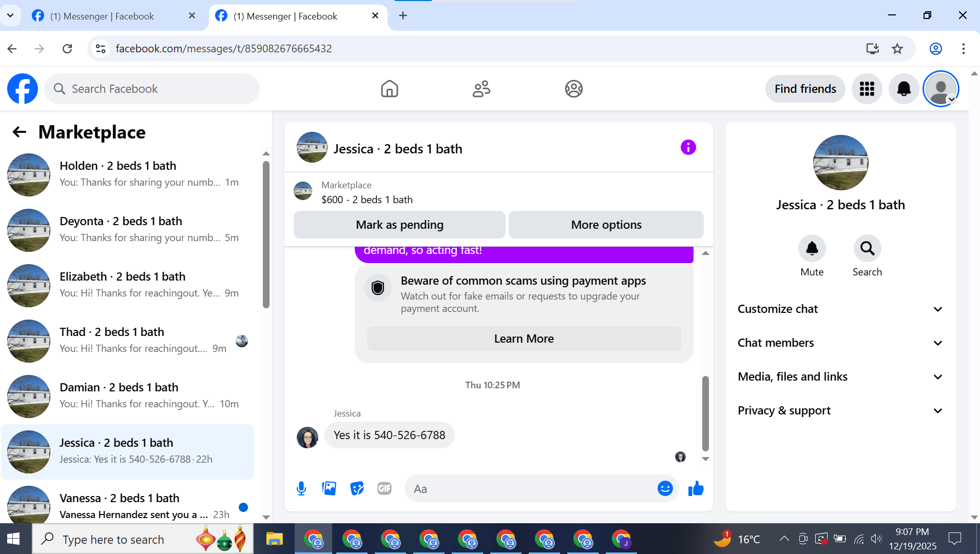
Task: Open the Deyonta conversation
Action: (128, 230)
